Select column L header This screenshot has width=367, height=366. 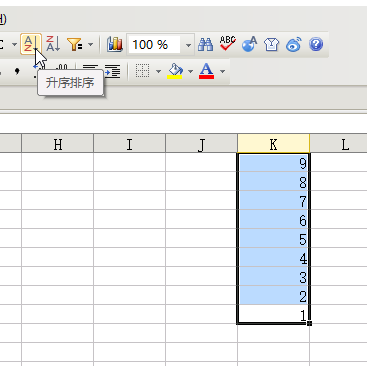point(339,144)
